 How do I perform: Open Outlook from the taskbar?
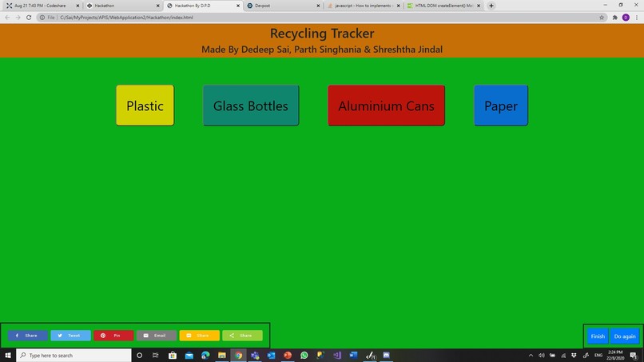point(271,355)
